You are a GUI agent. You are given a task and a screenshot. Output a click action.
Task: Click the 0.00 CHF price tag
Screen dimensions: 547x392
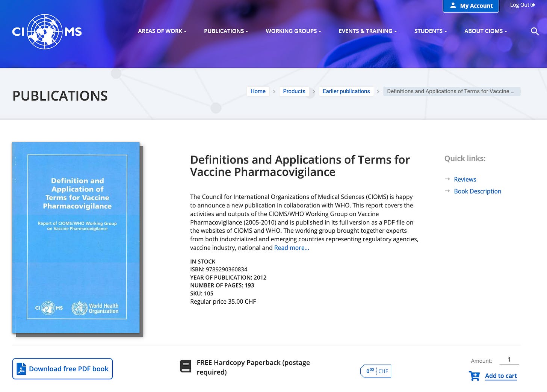click(x=376, y=371)
